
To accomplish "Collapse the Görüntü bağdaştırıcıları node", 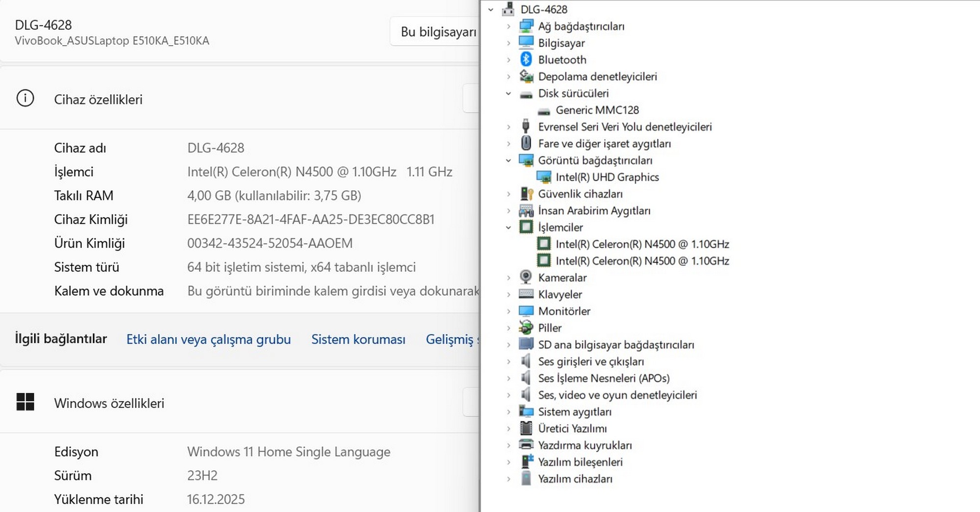I will point(508,160).
